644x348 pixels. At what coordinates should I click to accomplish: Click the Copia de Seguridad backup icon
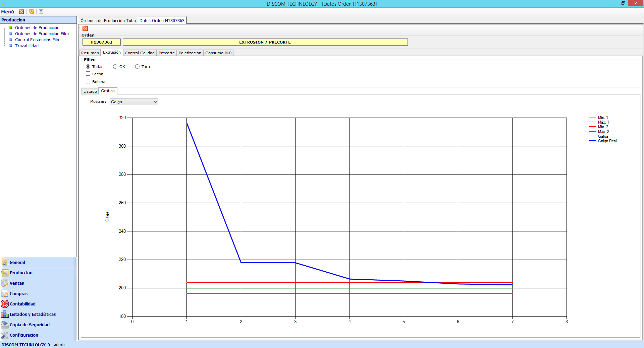(x=5, y=325)
